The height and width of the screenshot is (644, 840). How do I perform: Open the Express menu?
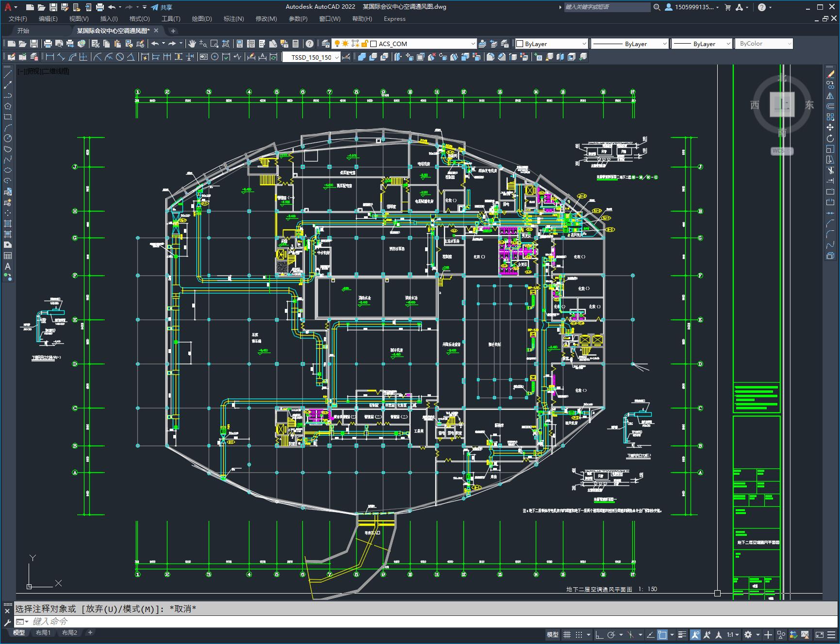tap(395, 18)
